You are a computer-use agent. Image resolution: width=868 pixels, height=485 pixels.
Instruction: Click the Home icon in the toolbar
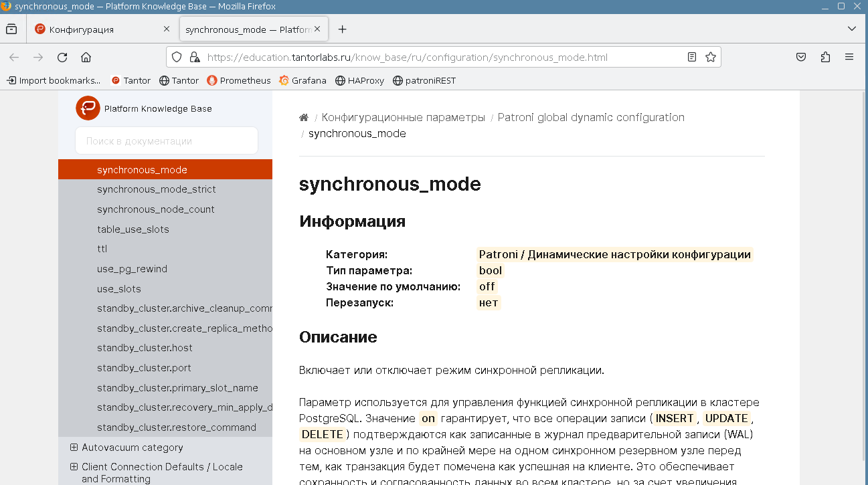(x=86, y=58)
